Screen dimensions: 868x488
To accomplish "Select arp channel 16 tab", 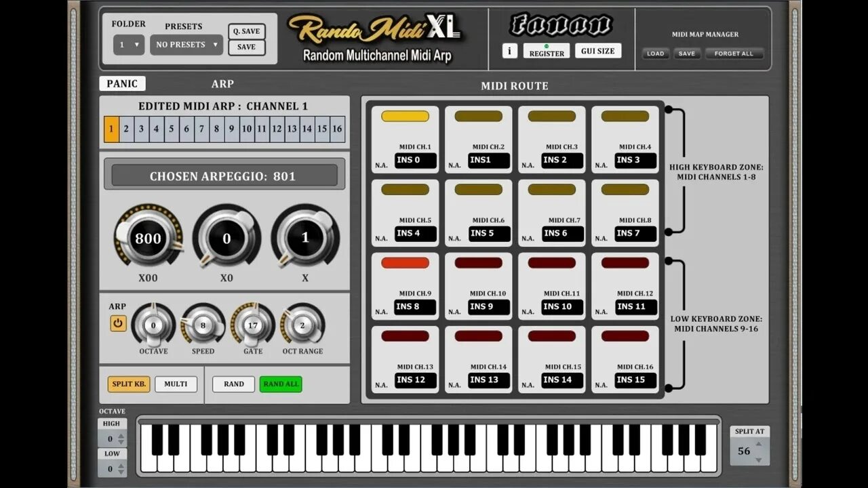I will point(337,129).
